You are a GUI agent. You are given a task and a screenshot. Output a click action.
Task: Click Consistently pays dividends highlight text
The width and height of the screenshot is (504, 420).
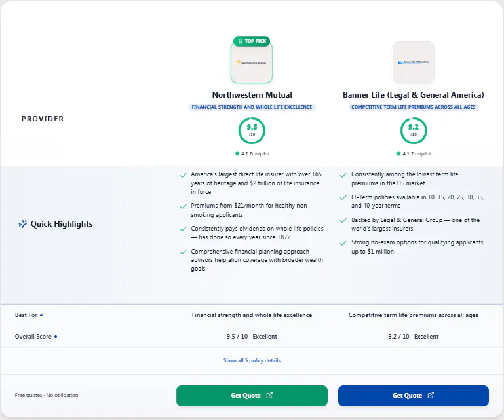pyautogui.click(x=257, y=233)
